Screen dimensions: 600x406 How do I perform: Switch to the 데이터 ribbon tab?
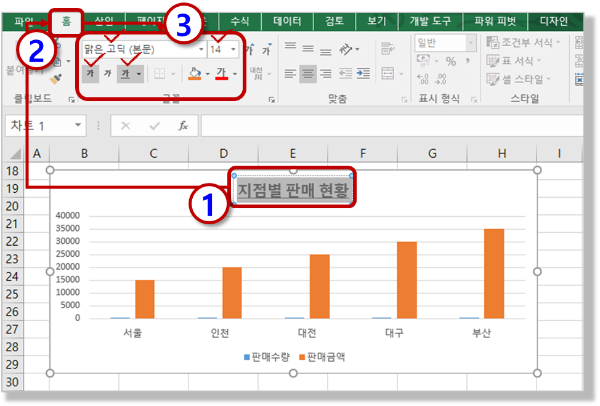[287, 21]
